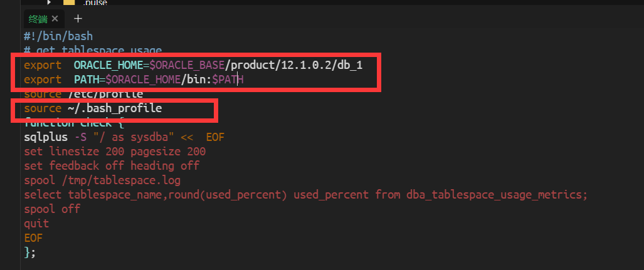Click the set linesize 200 pagesize 200 line
Viewport: 644px width, 270px height.
point(115,152)
